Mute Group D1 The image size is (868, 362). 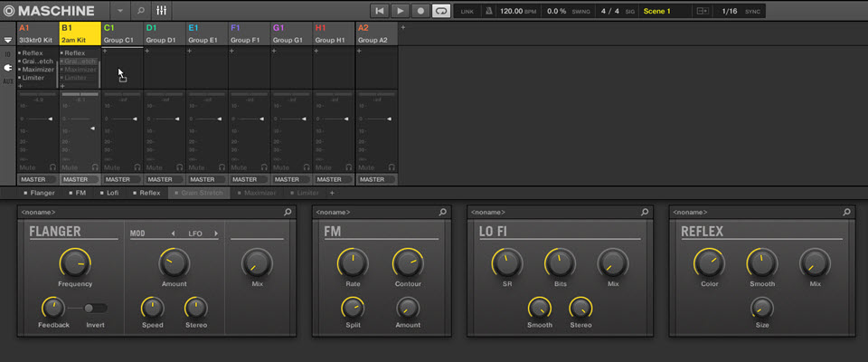coord(155,167)
